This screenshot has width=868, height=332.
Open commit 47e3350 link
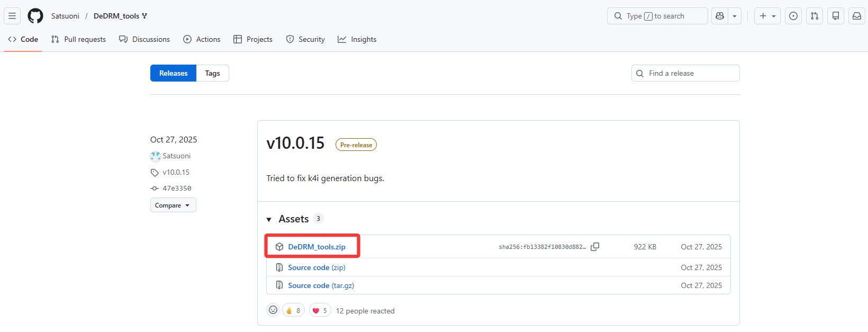pyautogui.click(x=177, y=189)
